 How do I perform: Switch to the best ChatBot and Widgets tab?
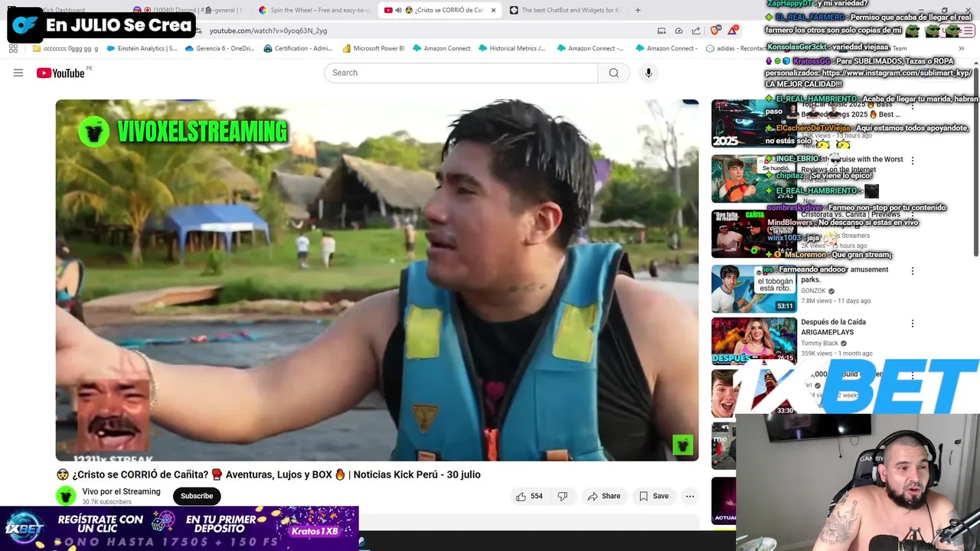point(565,10)
